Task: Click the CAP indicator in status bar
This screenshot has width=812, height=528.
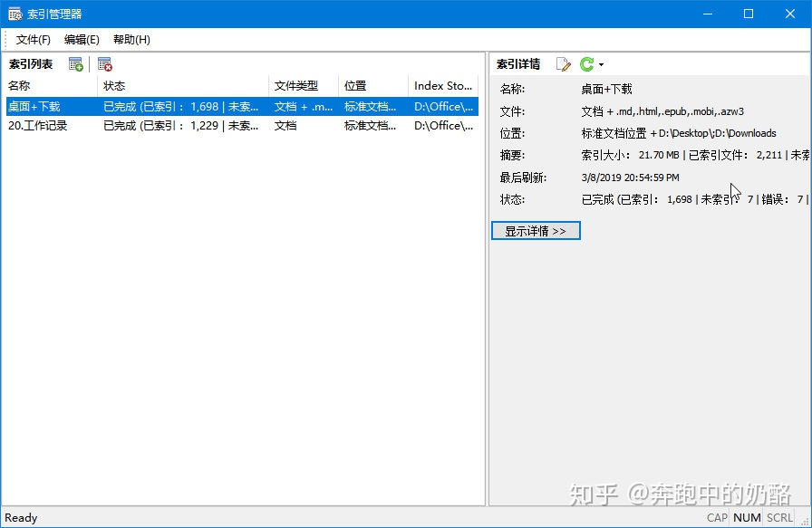Action: [717, 518]
